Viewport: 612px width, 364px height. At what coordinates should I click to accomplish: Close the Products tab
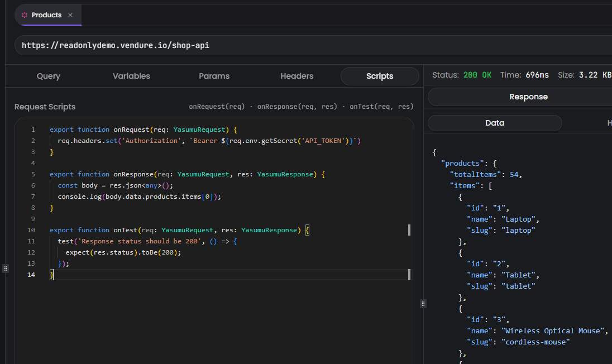70,15
